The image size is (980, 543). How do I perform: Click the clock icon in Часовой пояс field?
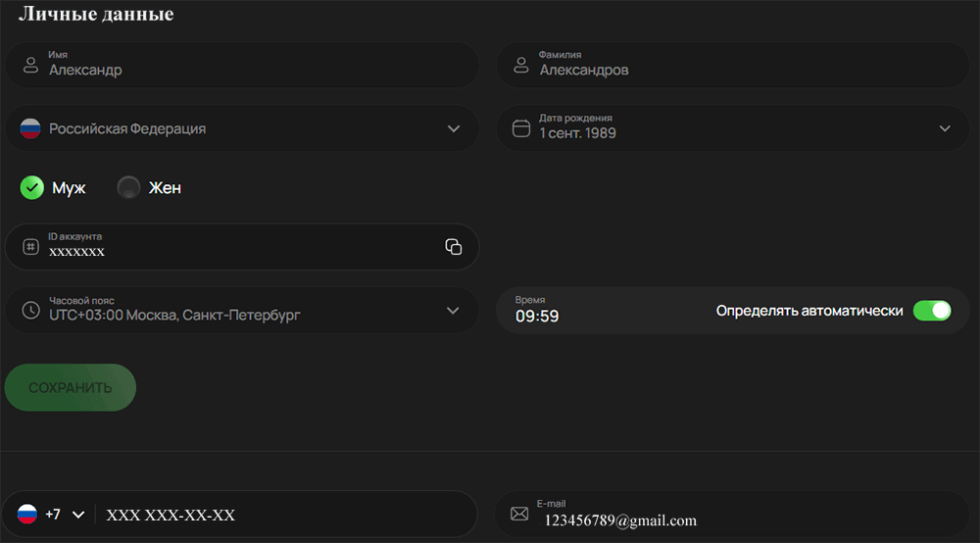tap(31, 311)
